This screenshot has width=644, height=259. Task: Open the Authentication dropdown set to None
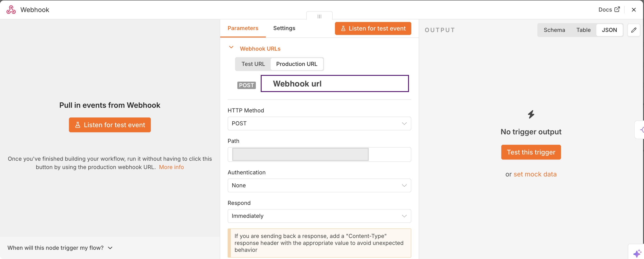[x=319, y=185]
